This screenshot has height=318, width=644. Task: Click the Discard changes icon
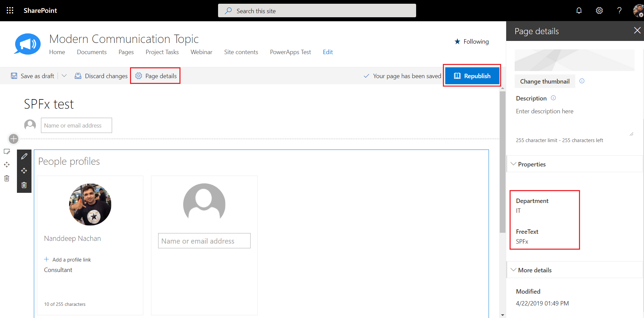(x=78, y=76)
